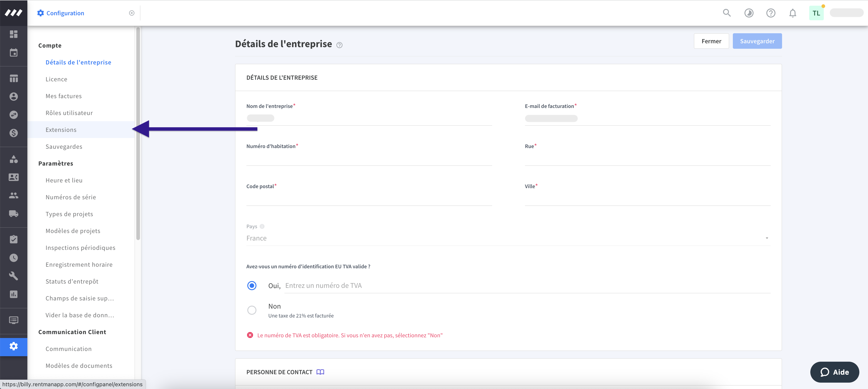The height and width of the screenshot is (389, 868).
Task: Click the Fermer button
Action: 711,41
